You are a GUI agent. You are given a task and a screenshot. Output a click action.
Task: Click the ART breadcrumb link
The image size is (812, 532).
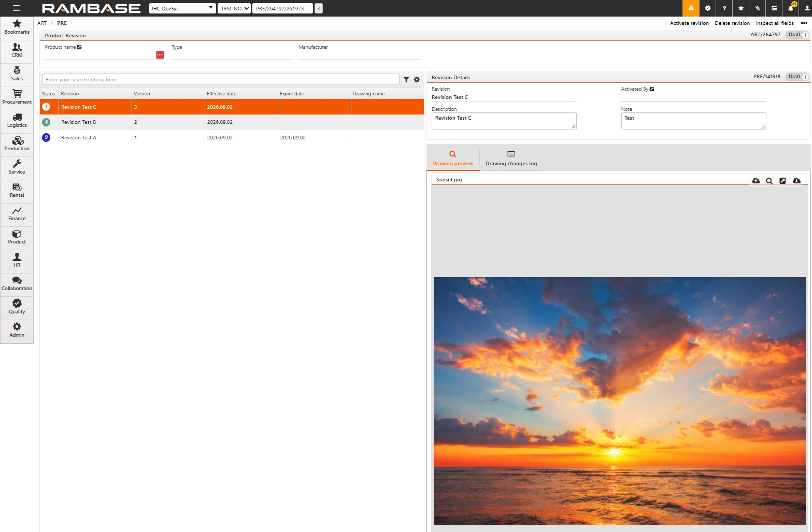(42, 23)
